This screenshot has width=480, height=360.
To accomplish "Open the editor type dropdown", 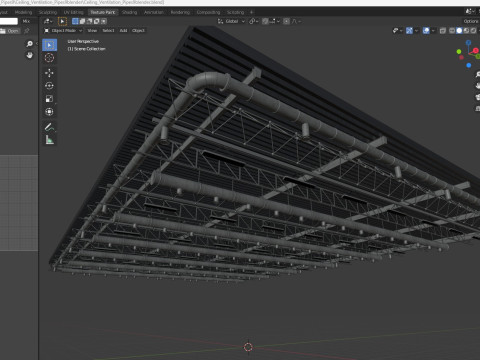I will [x=48, y=21].
